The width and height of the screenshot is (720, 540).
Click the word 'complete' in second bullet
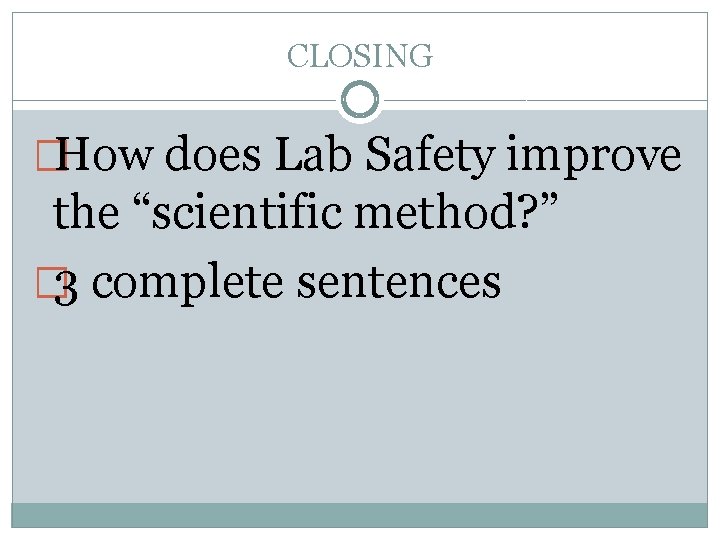pyautogui.click(x=187, y=284)
